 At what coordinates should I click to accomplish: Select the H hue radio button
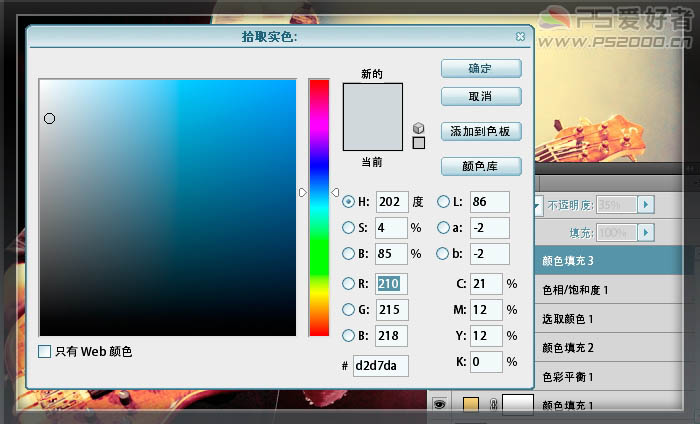tap(348, 201)
